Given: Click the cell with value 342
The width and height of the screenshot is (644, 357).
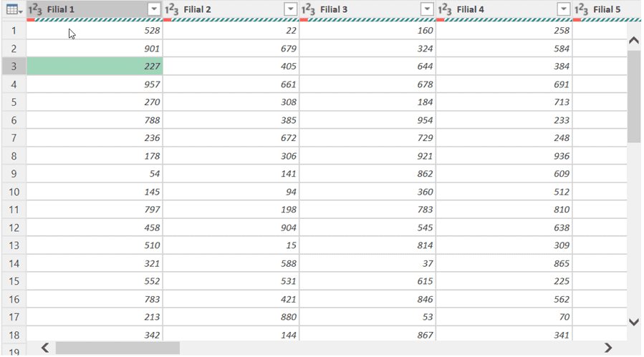Looking at the screenshot, I should [x=95, y=334].
